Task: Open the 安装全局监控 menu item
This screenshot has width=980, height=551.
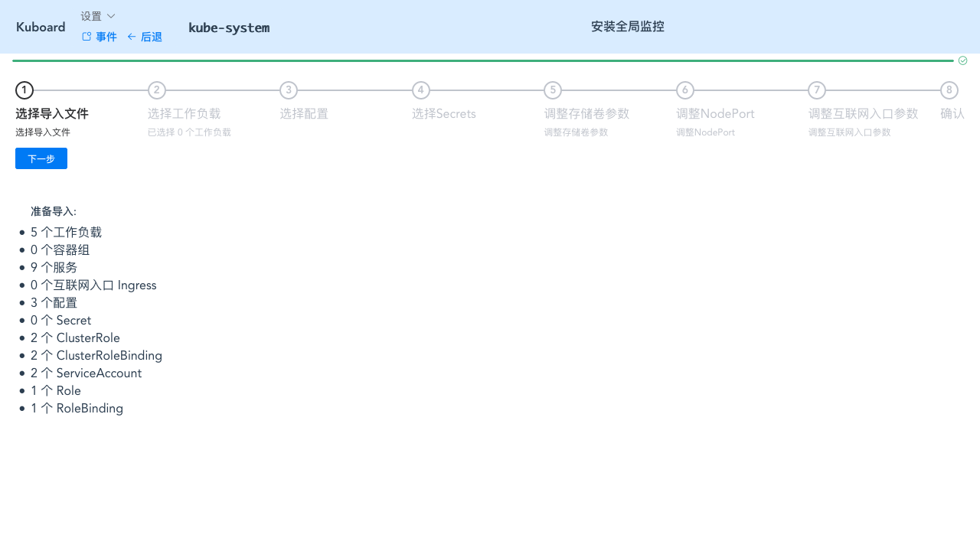Action: tap(627, 26)
